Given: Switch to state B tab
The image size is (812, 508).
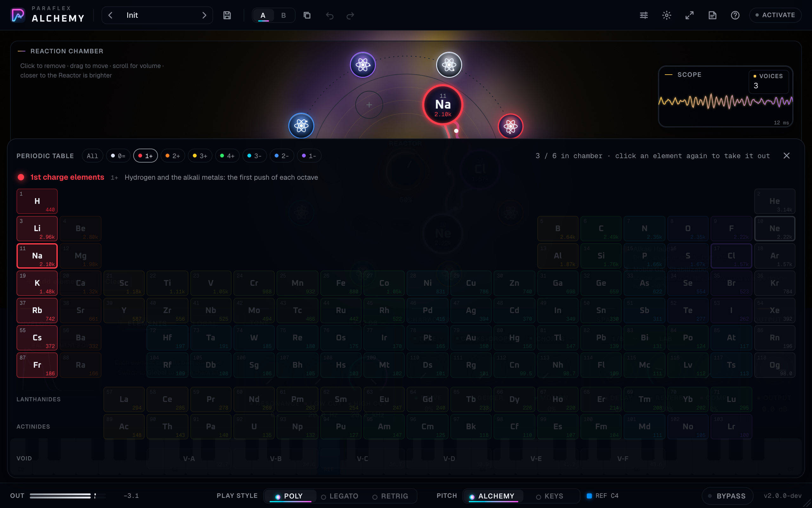Looking at the screenshot, I should (284, 16).
